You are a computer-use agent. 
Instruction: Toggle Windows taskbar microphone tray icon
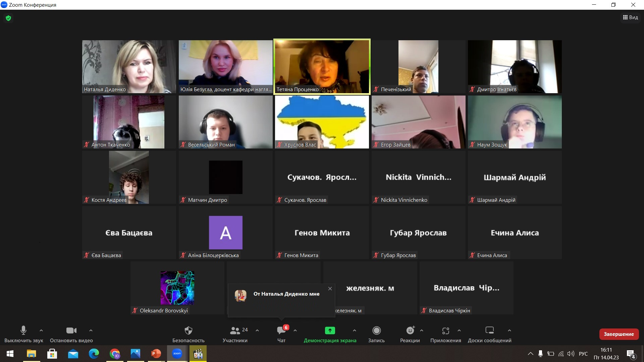pyautogui.click(x=540, y=354)
